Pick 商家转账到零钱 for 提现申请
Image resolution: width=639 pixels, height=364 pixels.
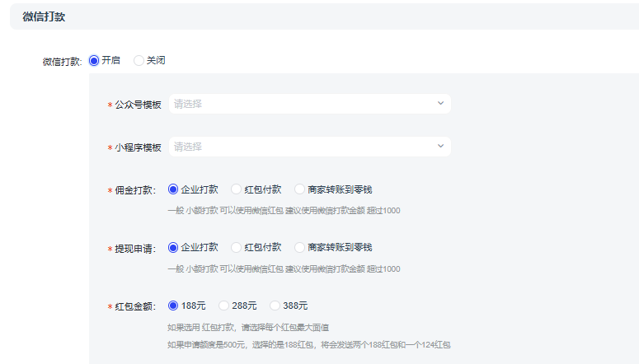pos(300,247)
